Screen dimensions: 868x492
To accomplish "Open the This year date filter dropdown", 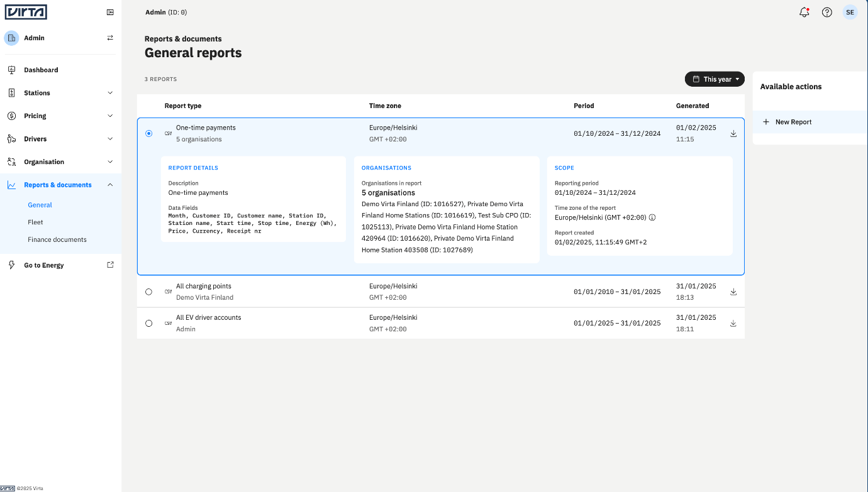I will click(715, 79).
